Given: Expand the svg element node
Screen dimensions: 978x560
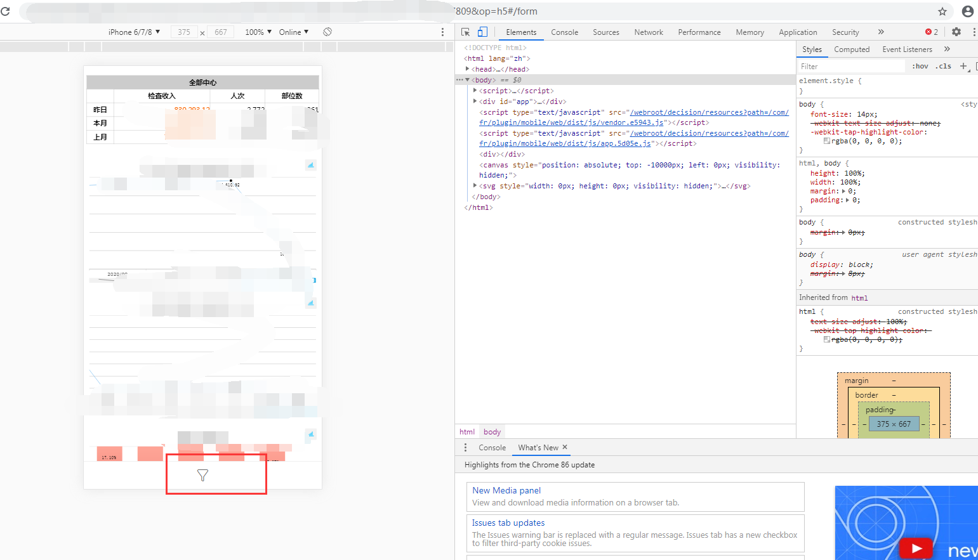Looking at the screenshot, I should (475, 186).
